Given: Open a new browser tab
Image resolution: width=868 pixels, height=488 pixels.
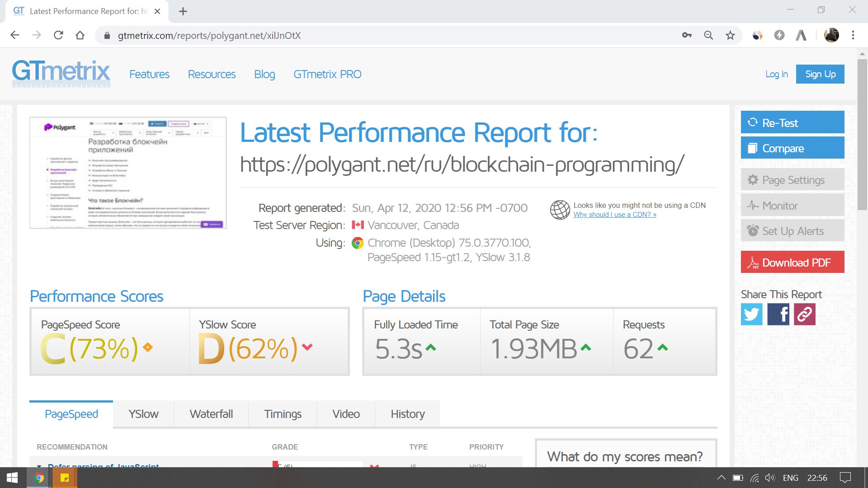Looking at the screenshot, I should (183, 11).
